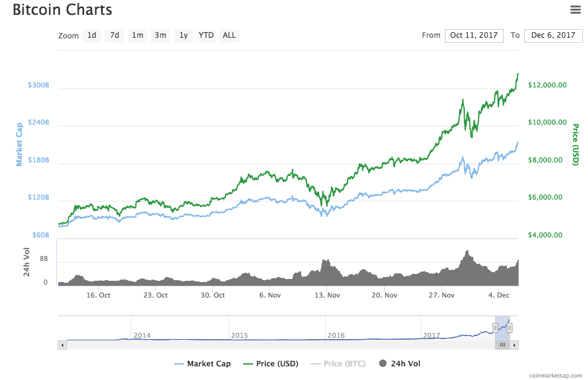
Task: Click the Price (USD) axis title
Action: click(x=576, y=144)
